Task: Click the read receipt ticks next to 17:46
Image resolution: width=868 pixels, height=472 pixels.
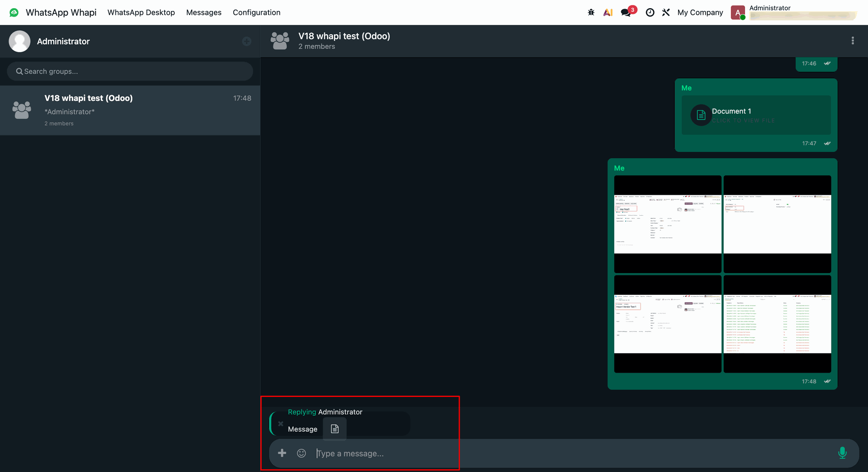Action: 827,63
